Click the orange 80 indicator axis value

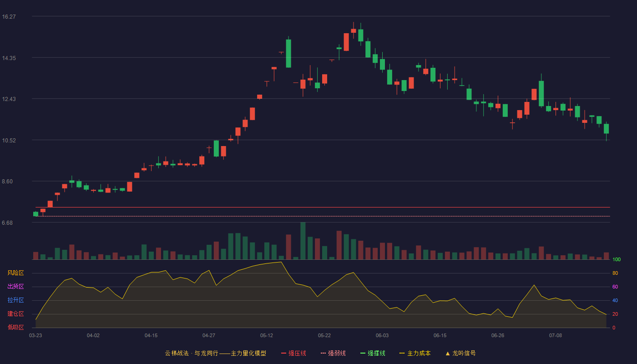tap(615, 273)
